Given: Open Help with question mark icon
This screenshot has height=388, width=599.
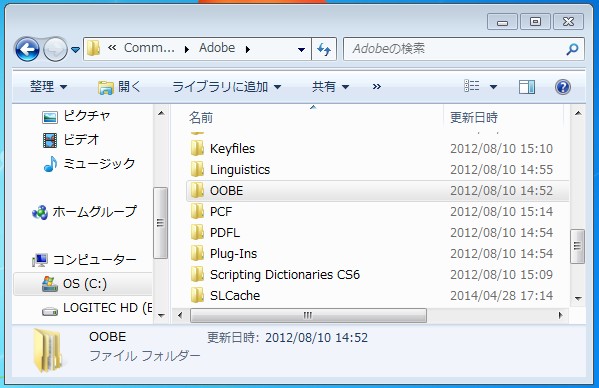Looking at the screenshot, I should (x=563, y=87).
